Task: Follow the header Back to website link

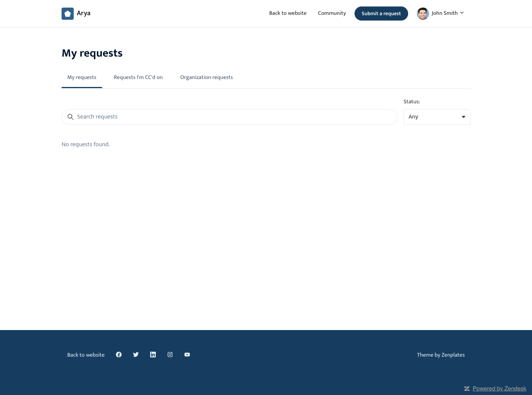Action: point(288,13)
